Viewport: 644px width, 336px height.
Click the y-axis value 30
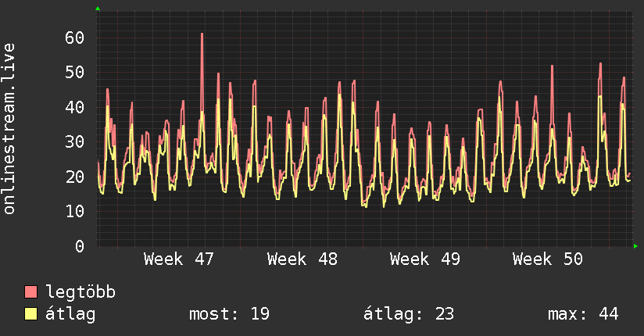74,141
